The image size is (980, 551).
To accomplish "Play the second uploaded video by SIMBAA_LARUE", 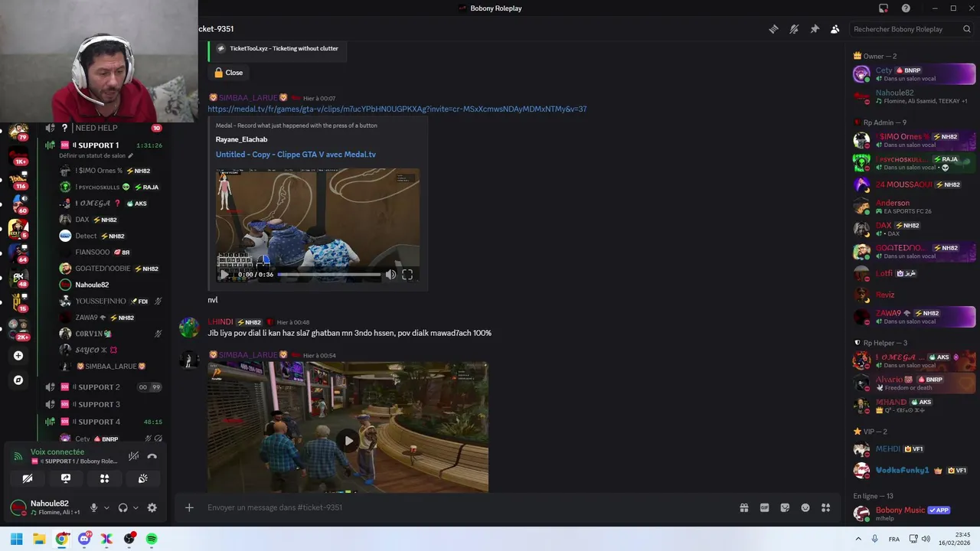I will 348,440.
